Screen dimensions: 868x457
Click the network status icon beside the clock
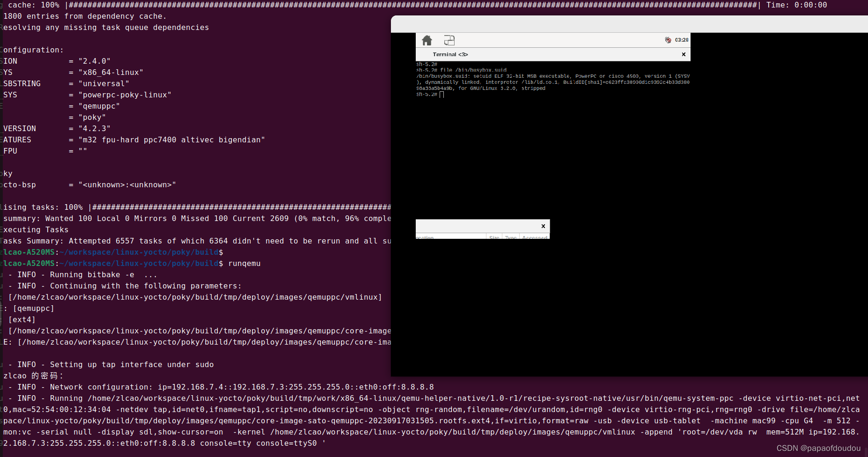(x=669, y=40)
